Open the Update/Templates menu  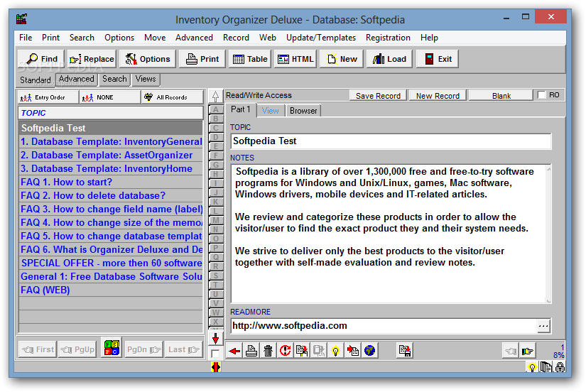click(320, 38)
